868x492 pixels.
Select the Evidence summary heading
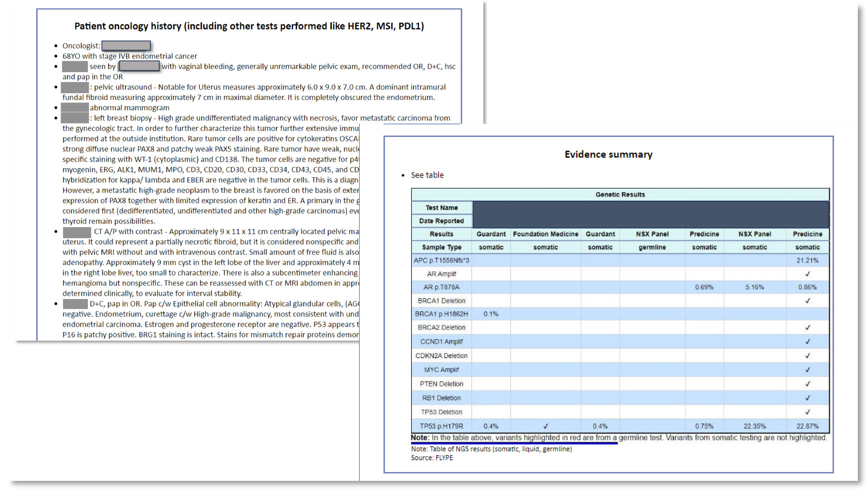pyautogui.click(x=608, y=154)
